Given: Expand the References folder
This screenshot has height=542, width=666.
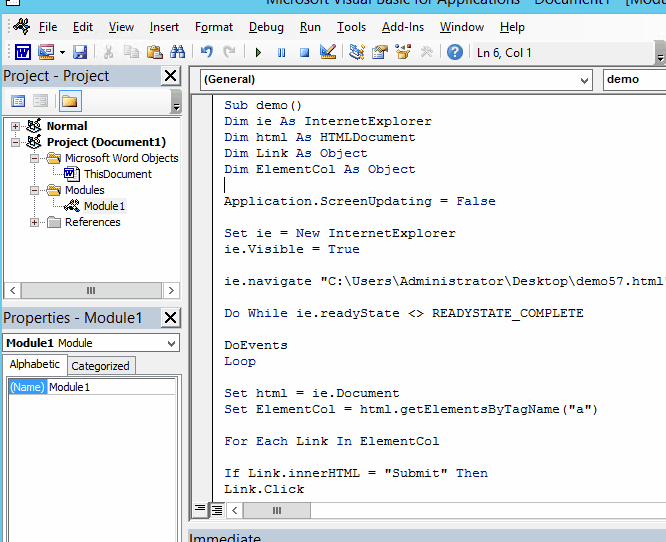Looking at the screenshot, I should [x=34, y=222].
